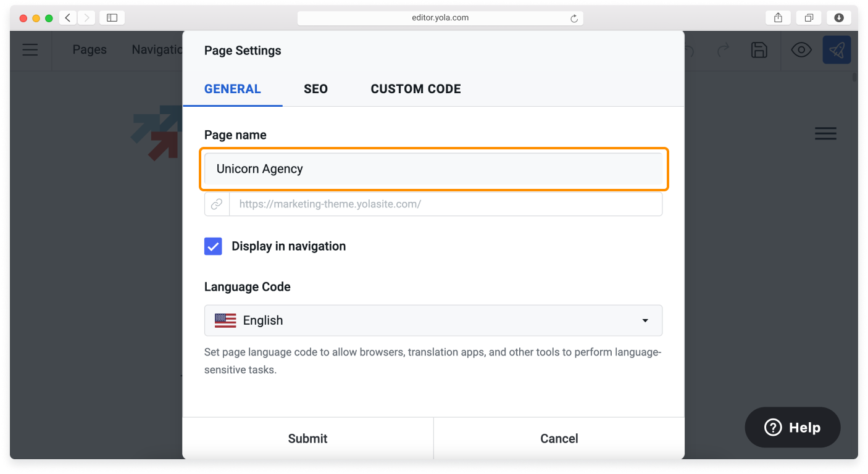This screenshot has height=474, width=868.
Task: Click the preview eye icon
Action: [x=801, y=50]
